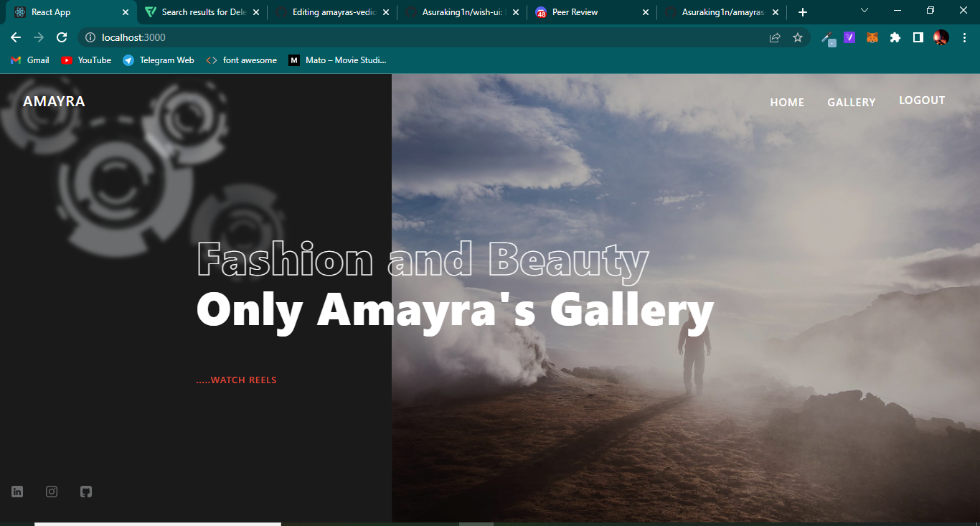Go to HOME in site navigation

pos(787,103)
